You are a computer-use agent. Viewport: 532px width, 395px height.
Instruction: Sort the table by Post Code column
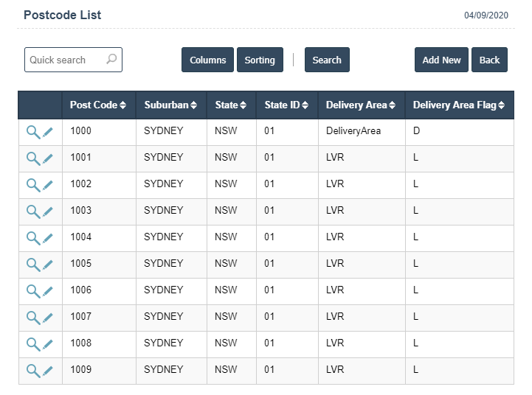click(98, 105)
